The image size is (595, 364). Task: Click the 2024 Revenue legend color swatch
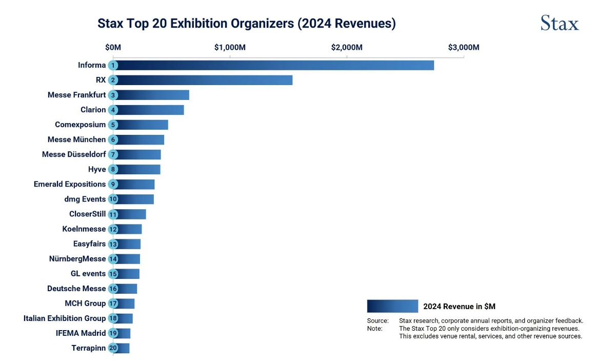392,306
